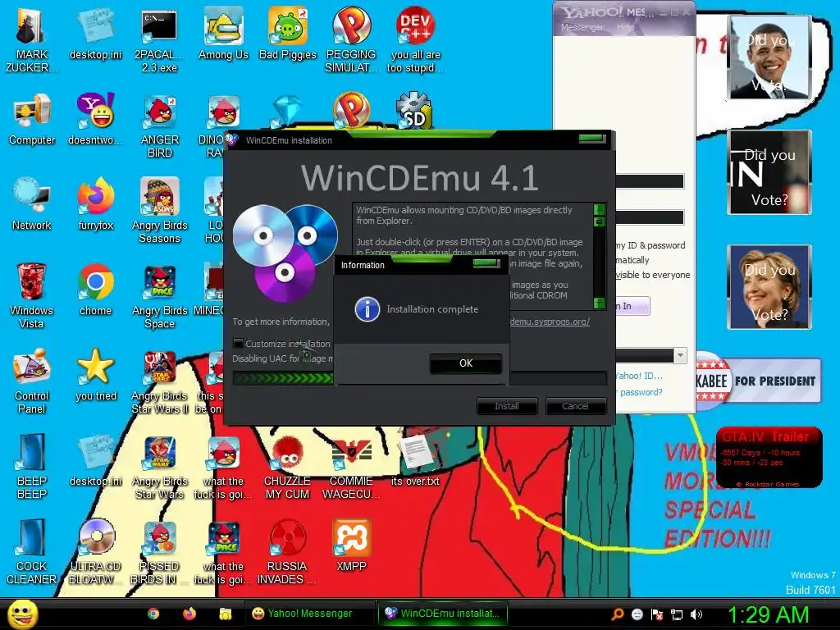Click the Cancel button in WinCDEmu installer

[575, 406]
